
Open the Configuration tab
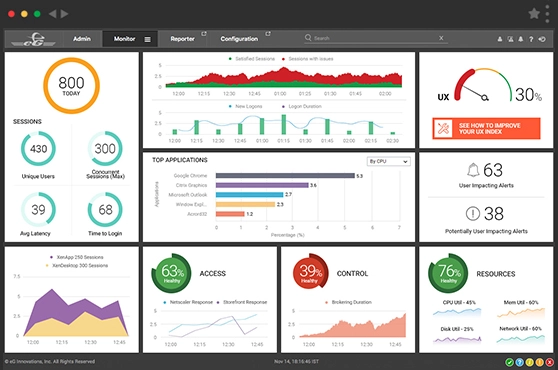[x=239, y=39]
